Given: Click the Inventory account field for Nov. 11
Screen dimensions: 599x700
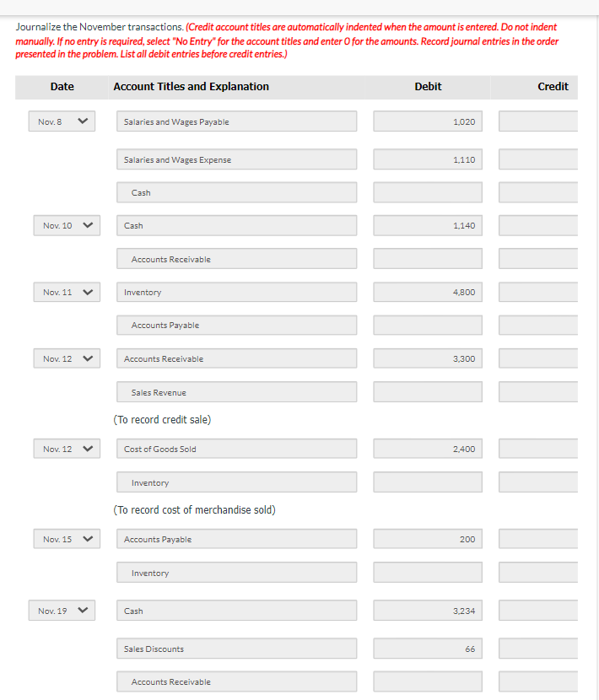Looking at the screenshot, I should tap(236, 292).
